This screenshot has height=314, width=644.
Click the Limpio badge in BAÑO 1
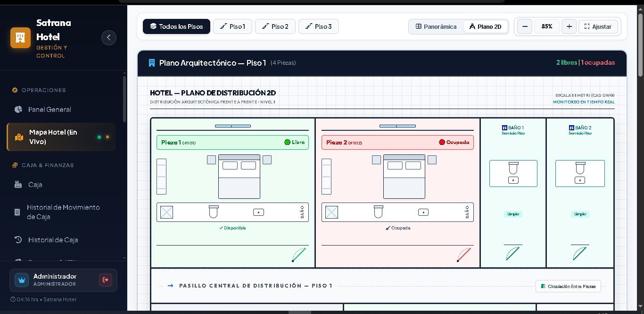pyautogui.click(x=513, y=214)
